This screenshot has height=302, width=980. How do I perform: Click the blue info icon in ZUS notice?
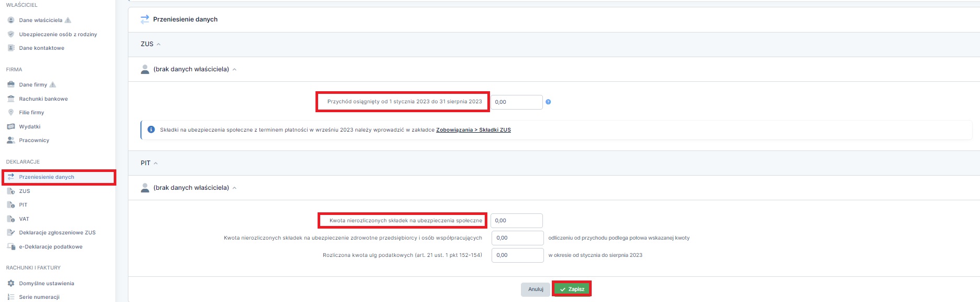point(151,130)
